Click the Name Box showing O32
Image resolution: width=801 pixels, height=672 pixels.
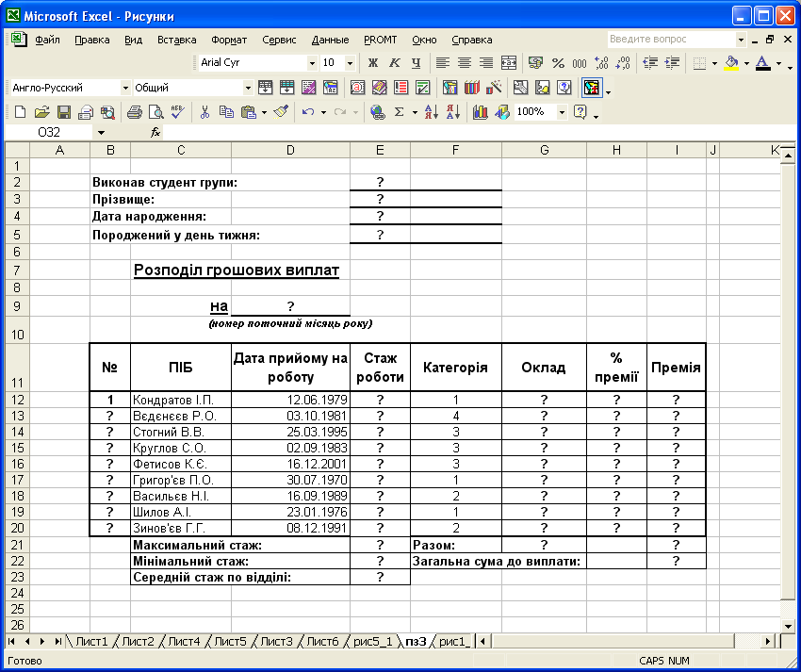(50, 133)
